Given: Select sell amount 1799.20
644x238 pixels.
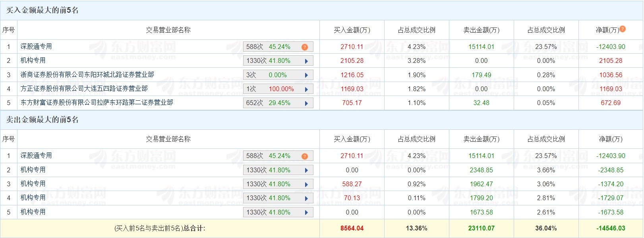Looking at the screenshot, I should (x=482, y=198).
